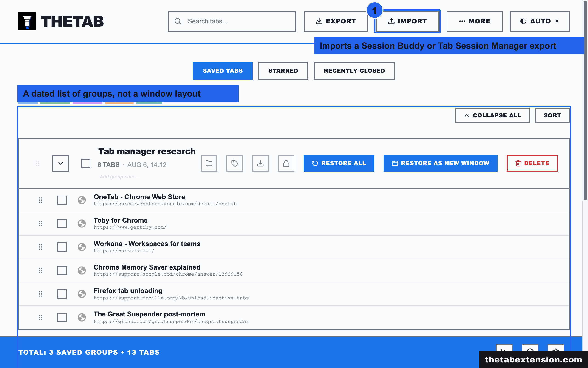
Task: Click the Add group note field
Action: pyautogui.click(x=119, y=177)
